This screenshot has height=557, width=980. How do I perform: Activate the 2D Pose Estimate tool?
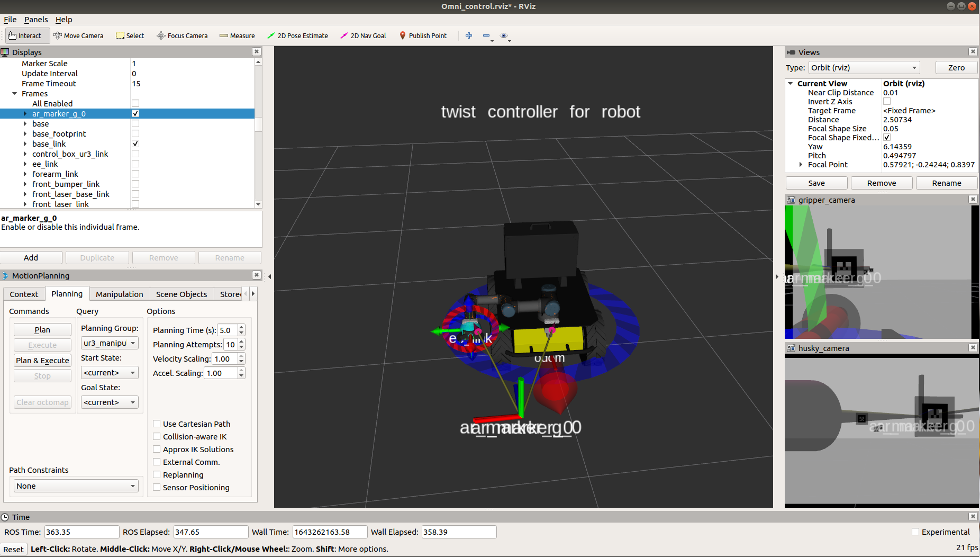point(298,35)
